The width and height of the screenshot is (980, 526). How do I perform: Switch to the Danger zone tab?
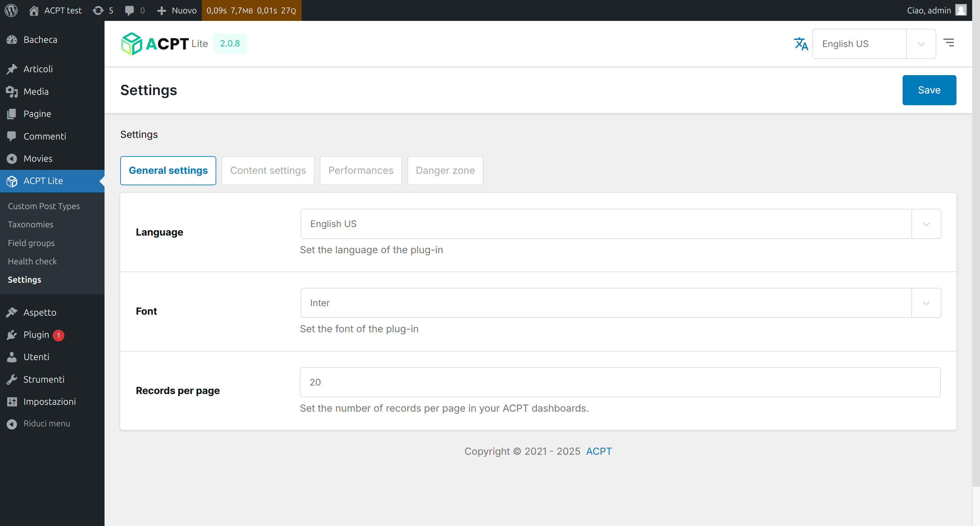pyautogui.click(x=445, y=171)
